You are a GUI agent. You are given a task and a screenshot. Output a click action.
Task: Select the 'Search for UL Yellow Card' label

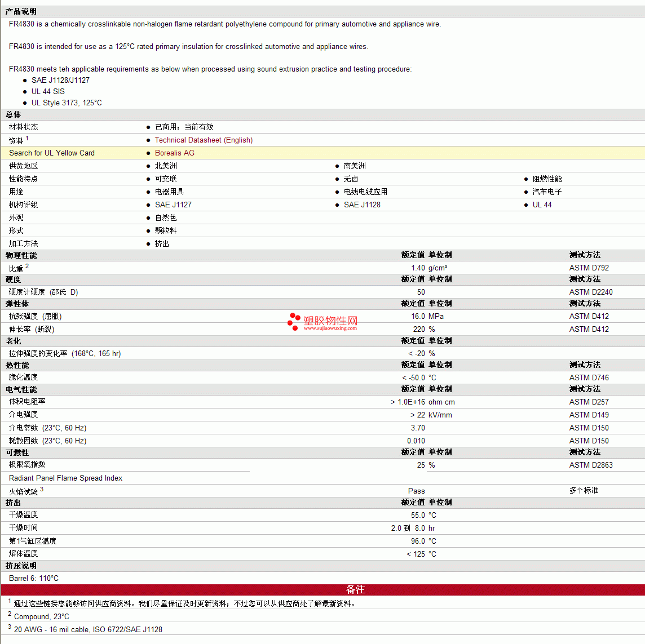(52, 153)
